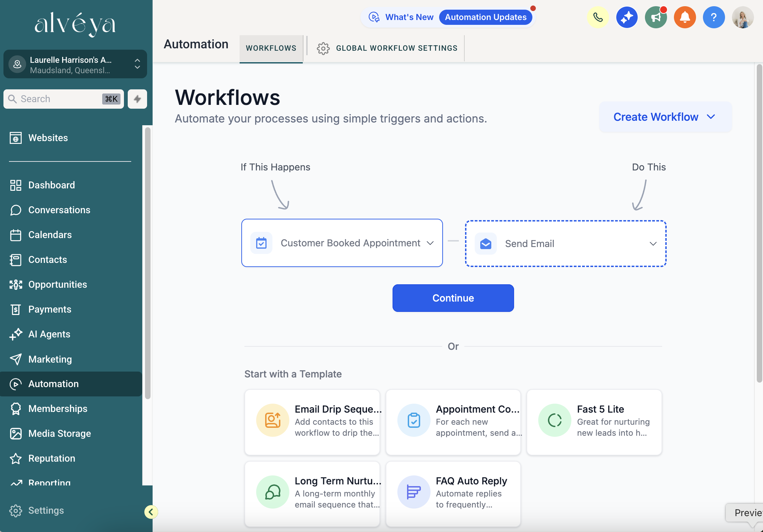Expand the Create Workflow dropdown
This screenshot has width=763, height=532.
(x=665, y=117)
